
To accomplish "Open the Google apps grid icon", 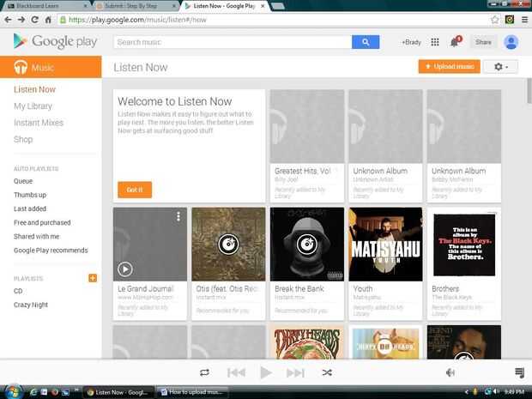I will pyautogui.click(x=435, y=42).
